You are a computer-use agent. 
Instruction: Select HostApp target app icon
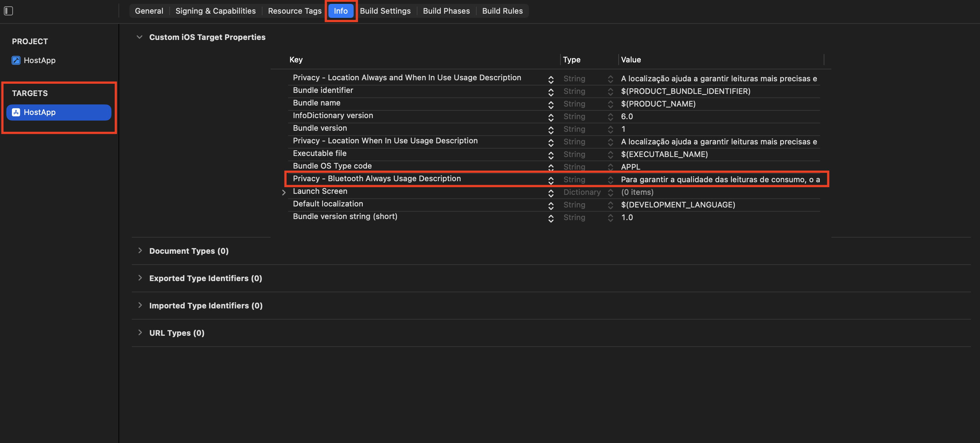coord(16,112)
